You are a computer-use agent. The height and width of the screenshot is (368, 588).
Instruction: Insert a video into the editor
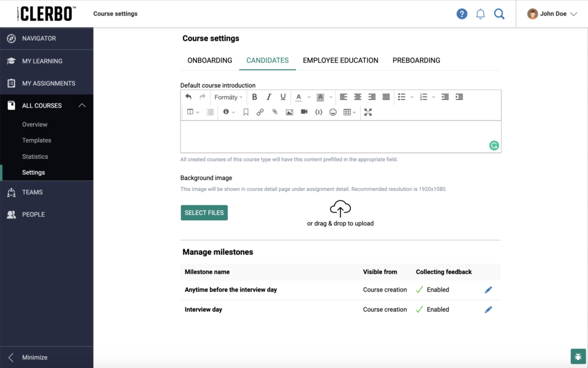[x=304, y=112]
